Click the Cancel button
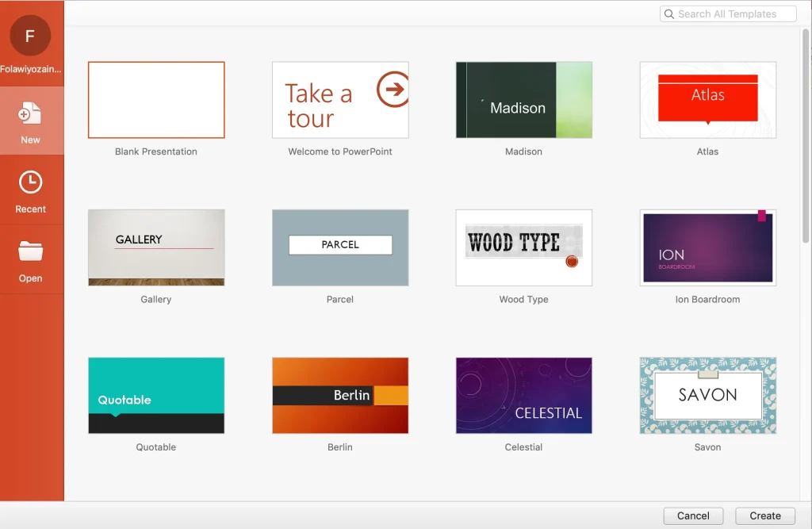 point(692,516)
